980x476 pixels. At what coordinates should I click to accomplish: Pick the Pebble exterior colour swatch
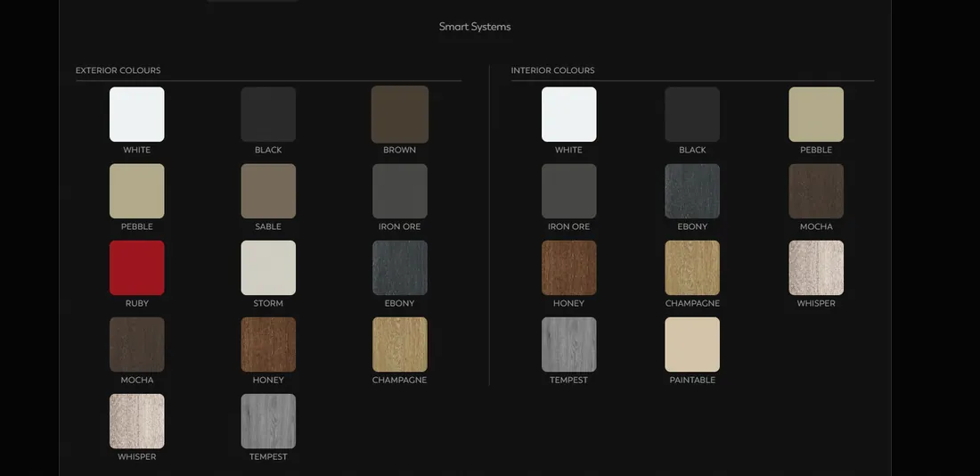pos(137,192)
